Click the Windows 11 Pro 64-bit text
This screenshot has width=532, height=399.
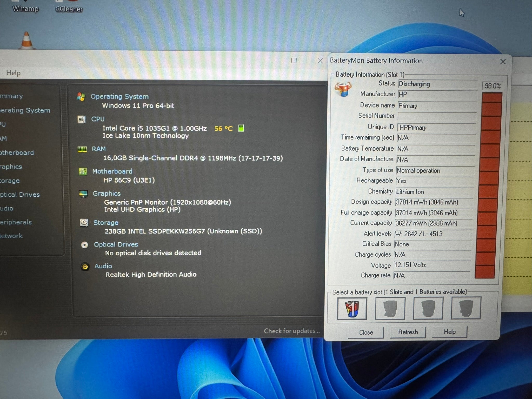[x=138, y=106]
